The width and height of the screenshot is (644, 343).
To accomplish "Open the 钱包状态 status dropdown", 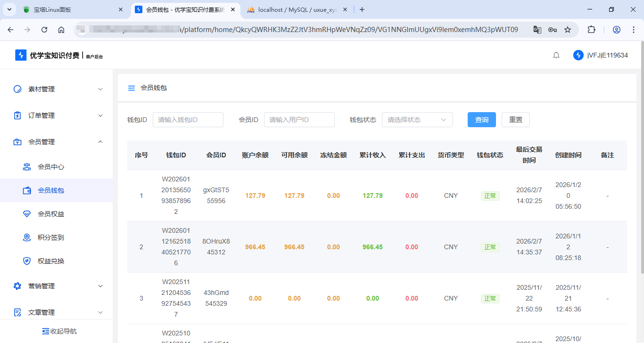I will tap(417, 120).
